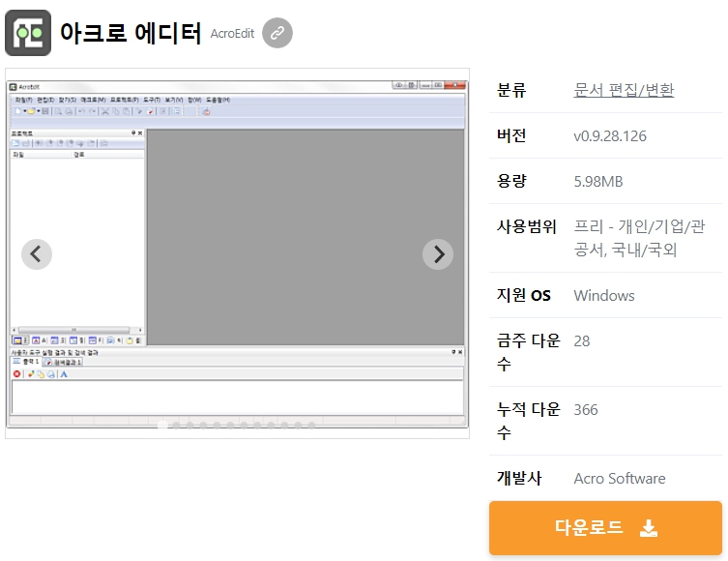
Task: Click the 금주 다운수 label
Action: click(x=529, y=352)
